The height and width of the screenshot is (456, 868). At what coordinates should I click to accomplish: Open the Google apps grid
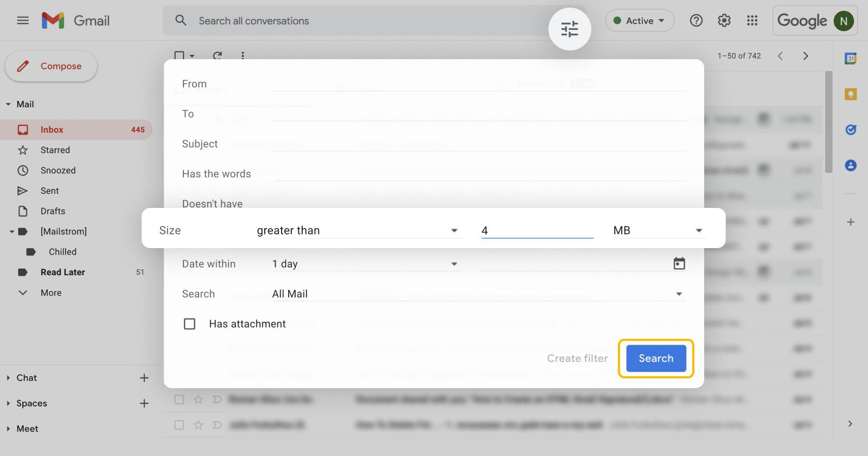click(752, 21)
